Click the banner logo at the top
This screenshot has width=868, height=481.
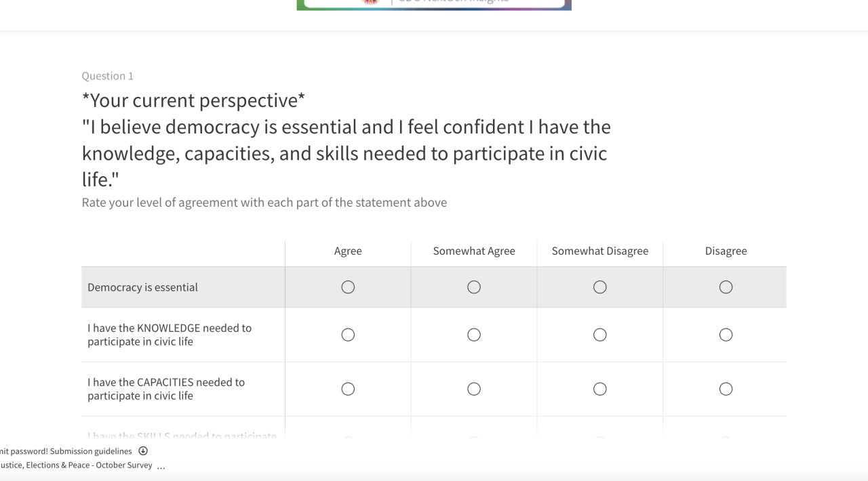[434, 5]
